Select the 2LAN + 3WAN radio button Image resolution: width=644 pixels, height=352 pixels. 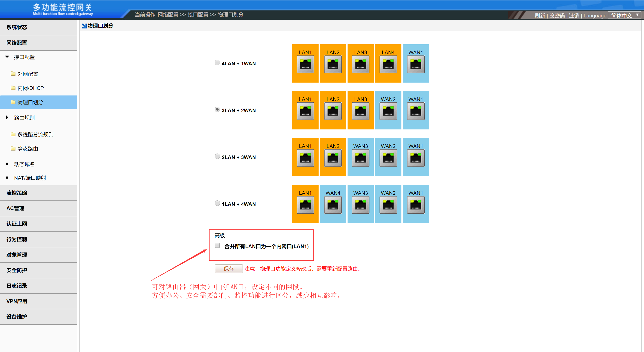coord(217,157)
